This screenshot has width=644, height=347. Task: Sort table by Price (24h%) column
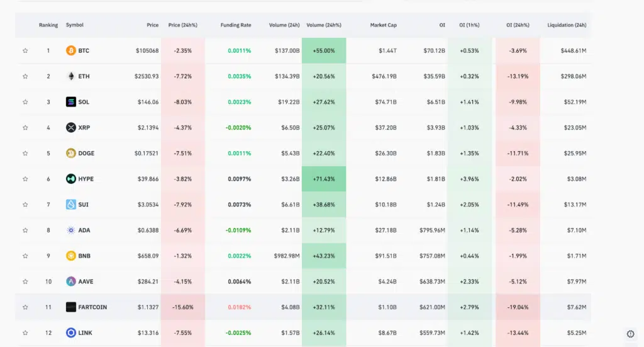pyautogui.click(x=183, y=25)
